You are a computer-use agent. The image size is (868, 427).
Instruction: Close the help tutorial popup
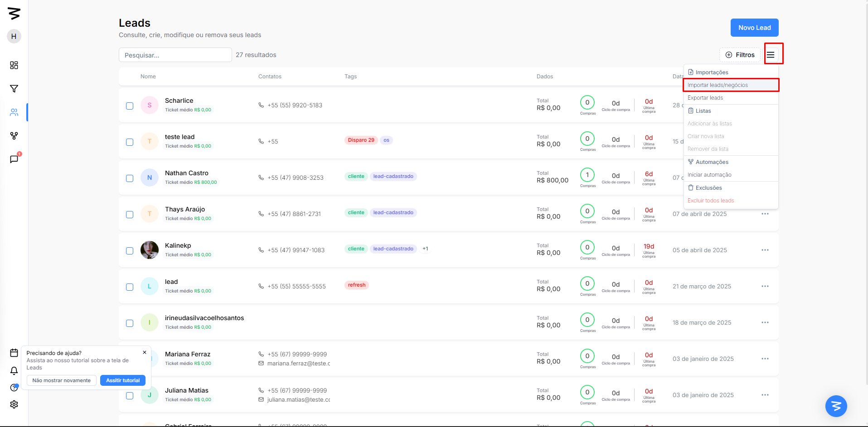coord(145,352)
